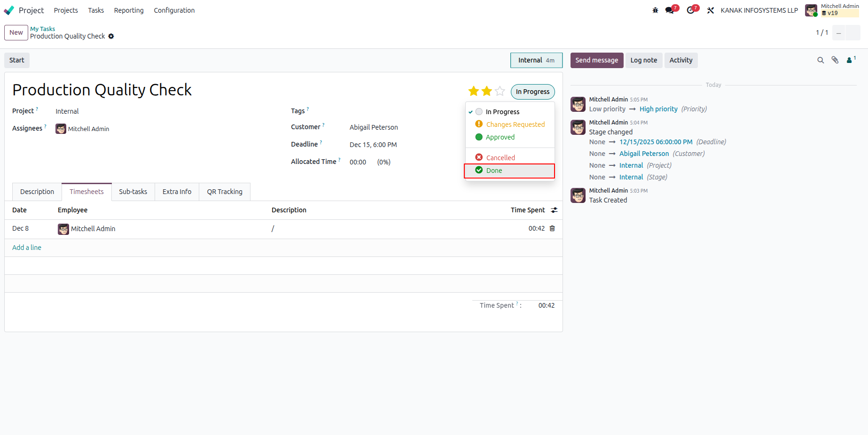Click the Internal stage status button
The height and width of the screenshot is (435, 868).
point(536,60)
